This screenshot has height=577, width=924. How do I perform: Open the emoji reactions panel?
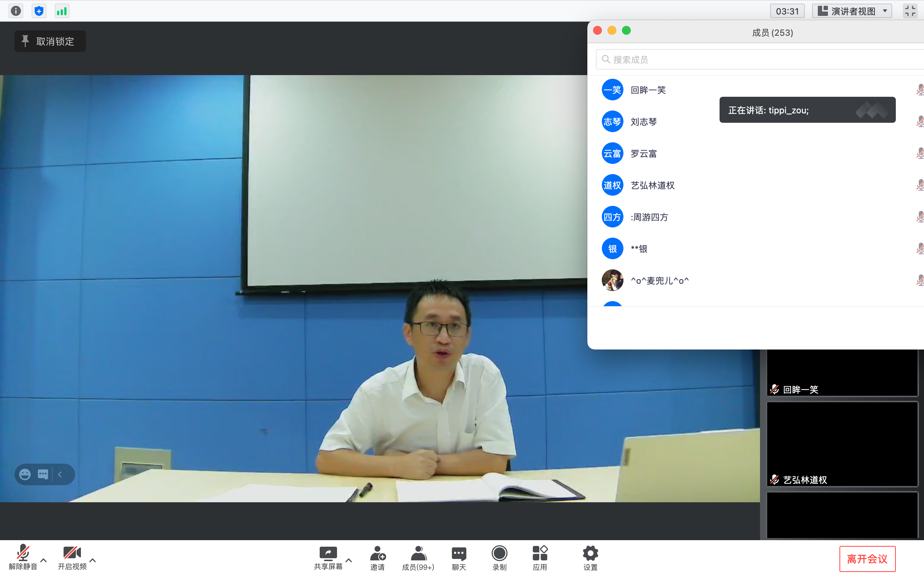click(25, 474)
